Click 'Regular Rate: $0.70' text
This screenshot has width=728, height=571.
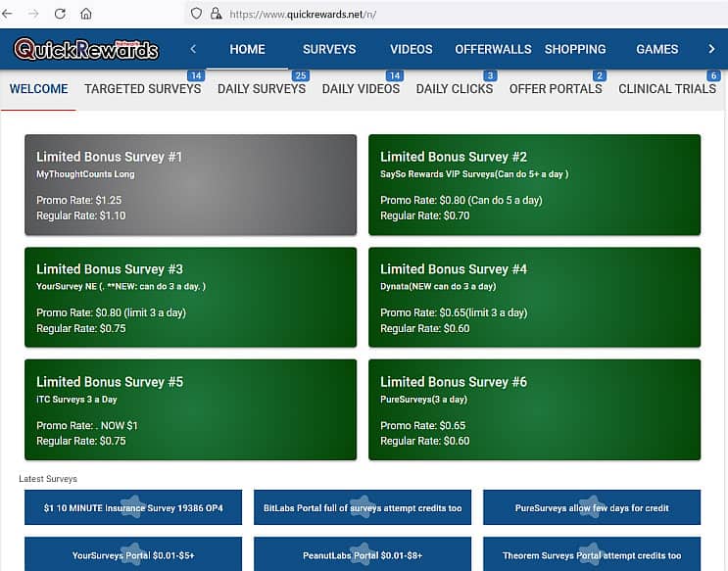(x=425, y=215)
